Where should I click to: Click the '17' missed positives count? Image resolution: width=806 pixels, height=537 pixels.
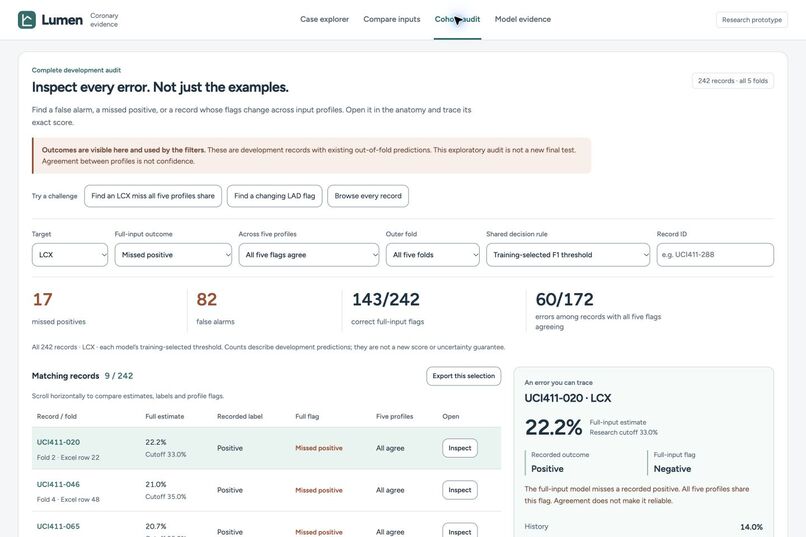click(x=43, y=299)
